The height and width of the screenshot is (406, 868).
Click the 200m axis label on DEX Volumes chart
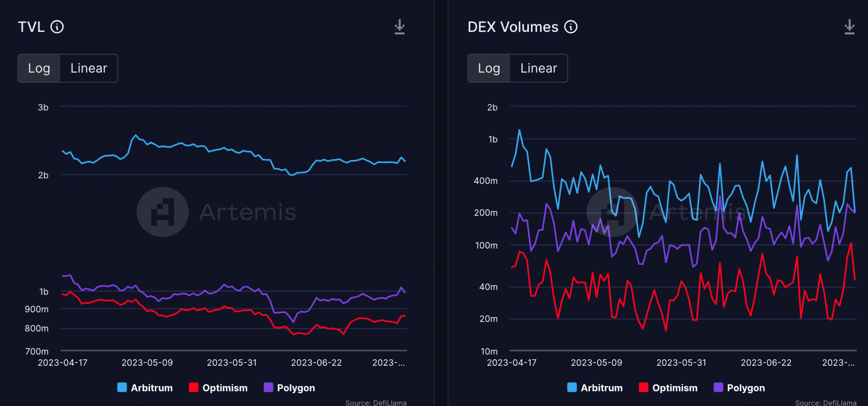[486, 213]
